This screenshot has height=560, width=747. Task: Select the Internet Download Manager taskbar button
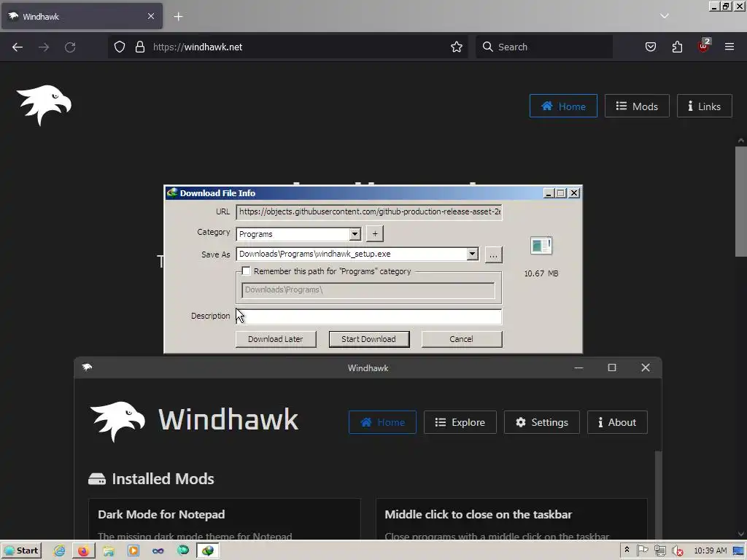(x=208, y=551)
